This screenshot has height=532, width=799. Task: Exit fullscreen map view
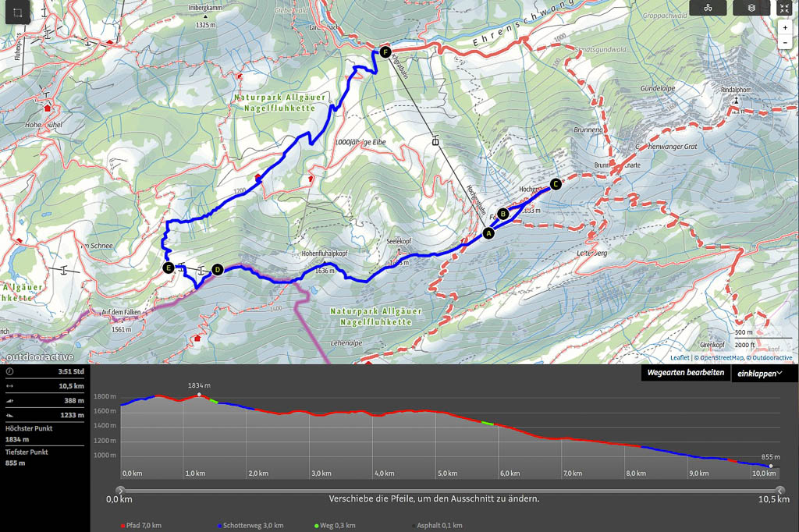point(784,8)
